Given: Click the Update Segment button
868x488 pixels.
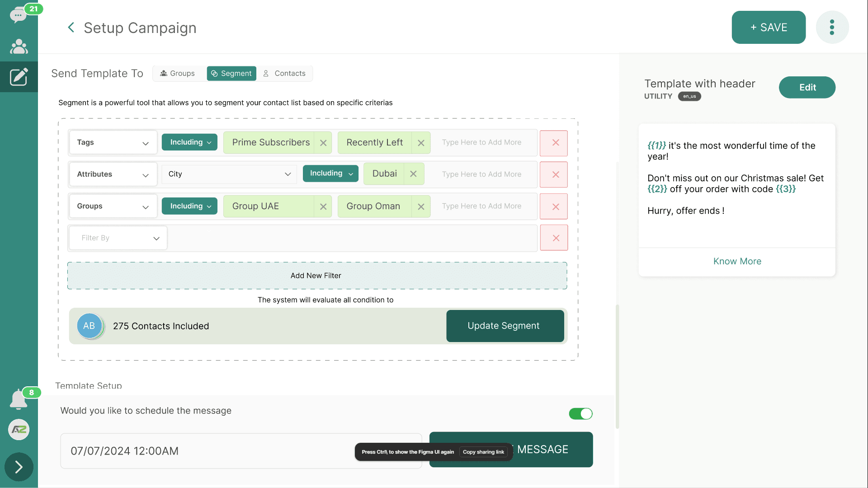Looking at the screenshot, I should 505,326.
